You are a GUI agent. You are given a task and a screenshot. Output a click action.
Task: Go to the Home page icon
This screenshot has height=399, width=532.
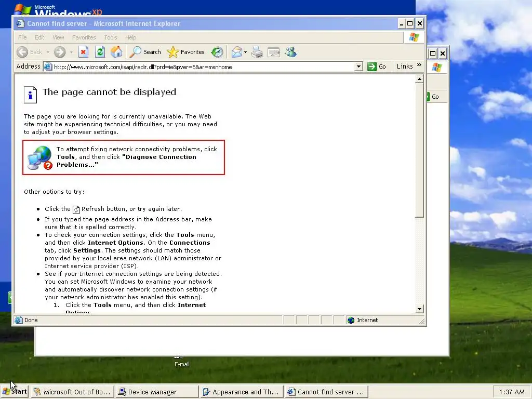(x=116, y=52)
